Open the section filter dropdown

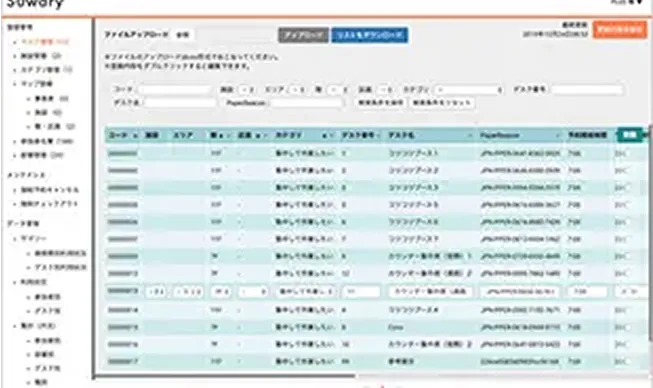coord(385,90)
